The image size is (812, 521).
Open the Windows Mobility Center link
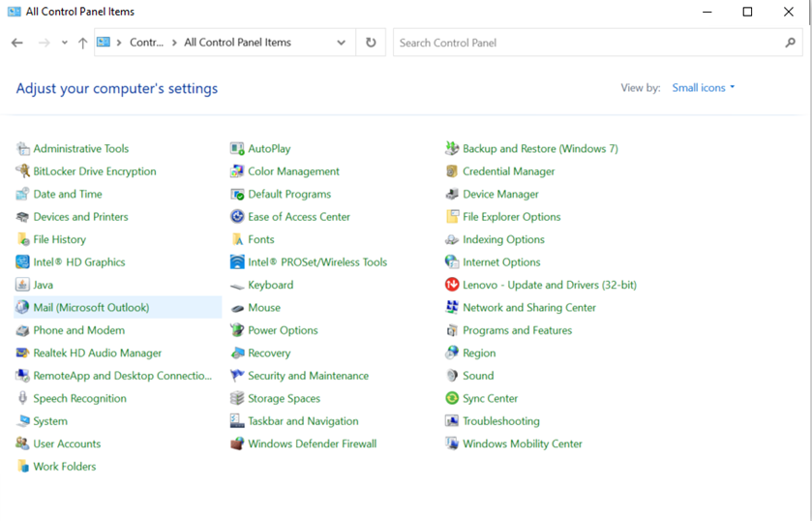pos(523,444)
